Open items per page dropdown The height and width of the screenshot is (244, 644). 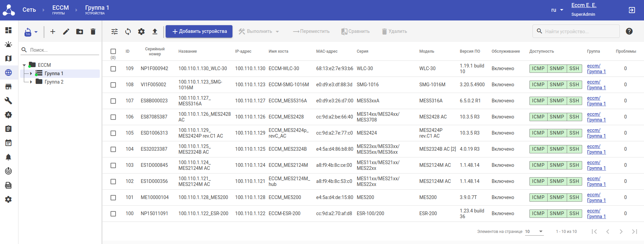click(534, 232)
